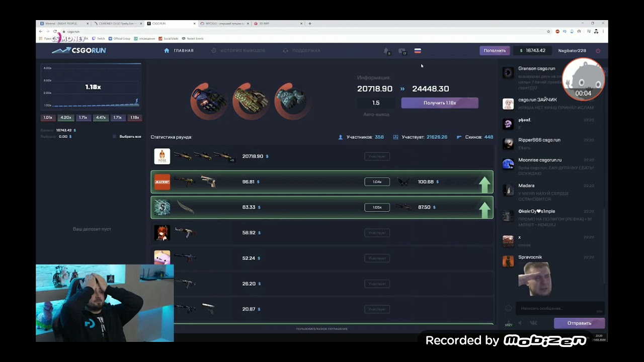Viewport: 644px width, 362px height.
Task: Click the butterfly knife skin worth 100.68
Action: coord(404,182)
